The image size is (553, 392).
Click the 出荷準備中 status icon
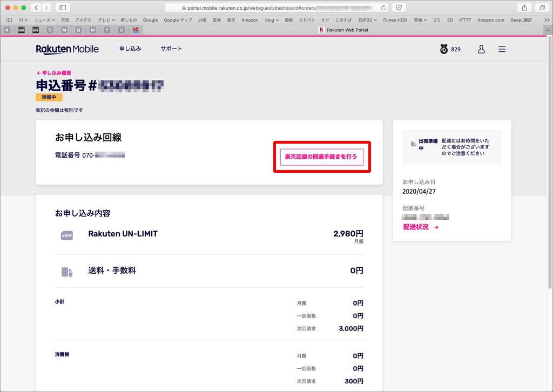[x=413, y=144]
